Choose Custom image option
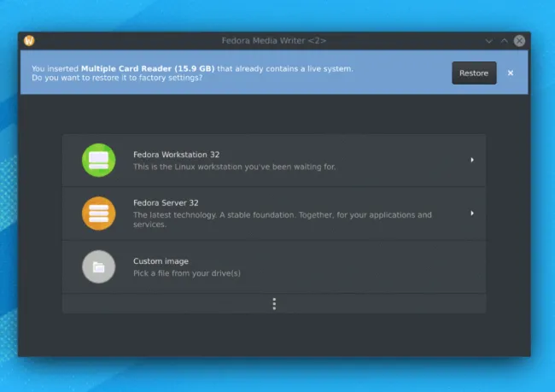The image size is (555, 392). (274, 267)
